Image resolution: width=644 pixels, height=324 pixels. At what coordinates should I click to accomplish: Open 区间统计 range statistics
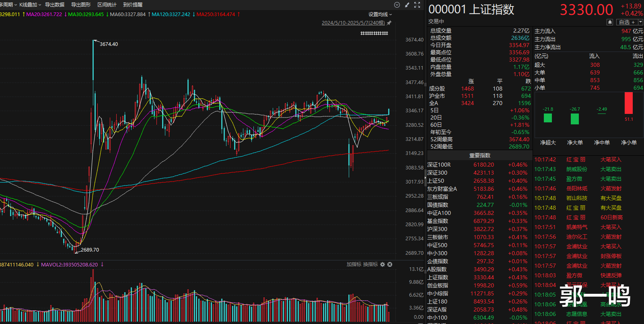107,5
